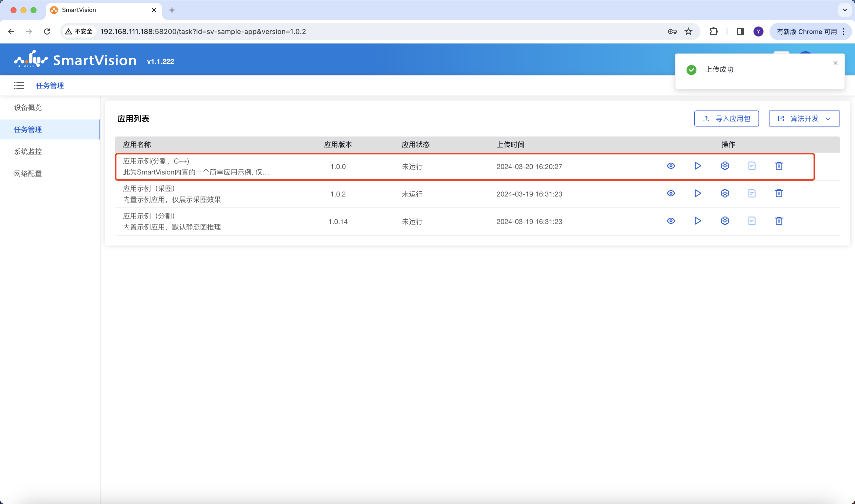Bookmark this page with the star
Viewport: 855px width, 504px height.
(688, 31)
